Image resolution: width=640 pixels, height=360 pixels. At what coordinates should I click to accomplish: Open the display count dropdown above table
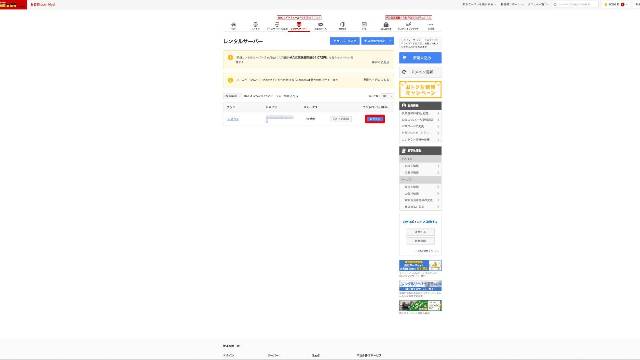pos(386,96)
